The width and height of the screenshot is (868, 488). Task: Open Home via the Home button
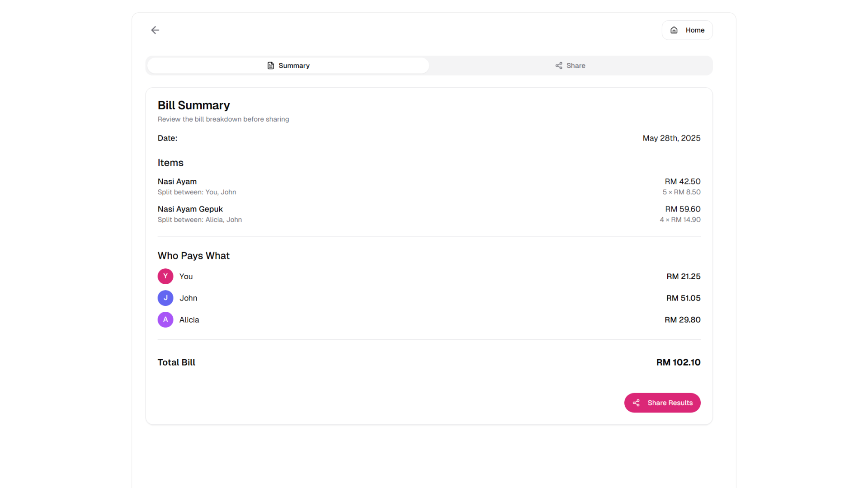[x=687, y=30]
